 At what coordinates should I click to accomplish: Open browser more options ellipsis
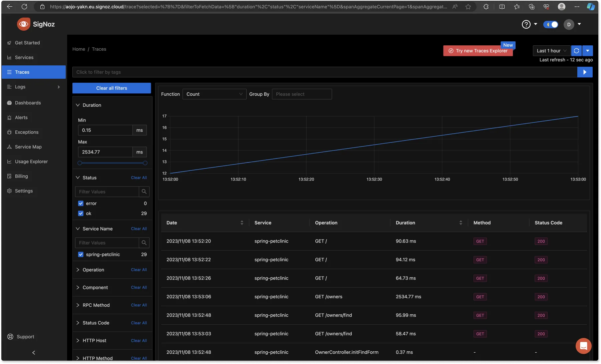pos(577,6)
